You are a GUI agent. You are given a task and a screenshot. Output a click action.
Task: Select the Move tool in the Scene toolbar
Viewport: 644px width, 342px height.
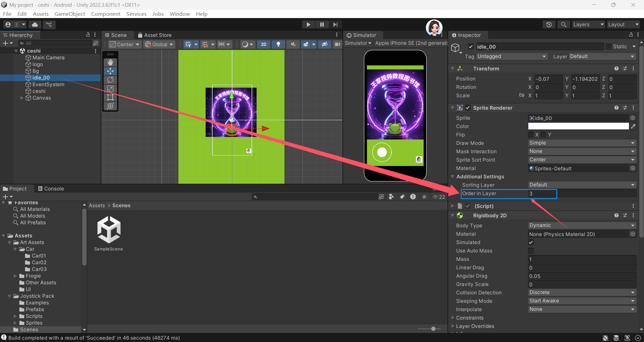pos(110,71)
